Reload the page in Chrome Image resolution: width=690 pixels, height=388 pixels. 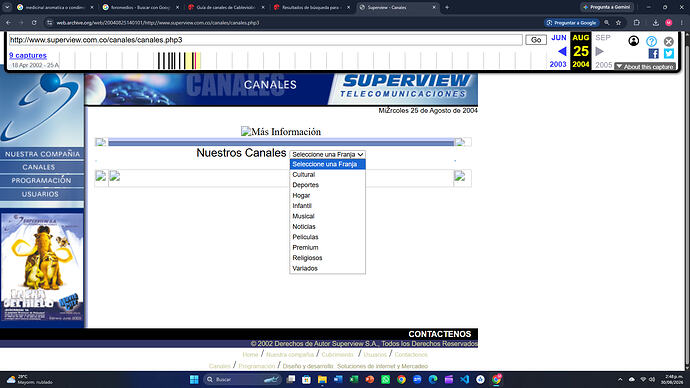click(34, 22)
